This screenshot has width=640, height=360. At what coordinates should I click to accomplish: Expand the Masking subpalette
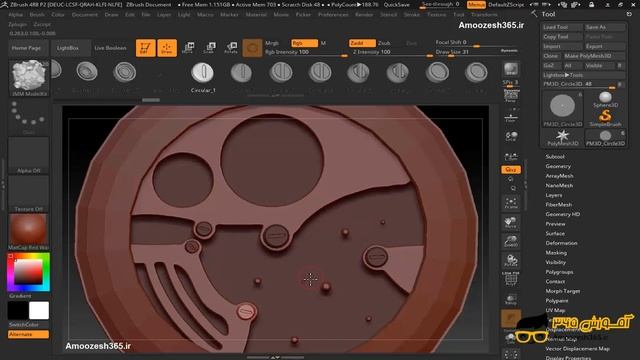pos(556,253)
